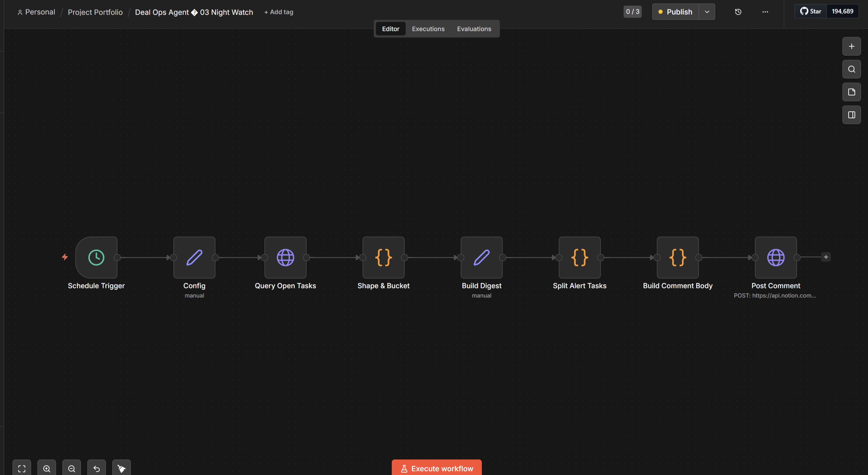Open the Shape & Bucket code node
This screenshot has width=868, height=475.
[383, 257]
